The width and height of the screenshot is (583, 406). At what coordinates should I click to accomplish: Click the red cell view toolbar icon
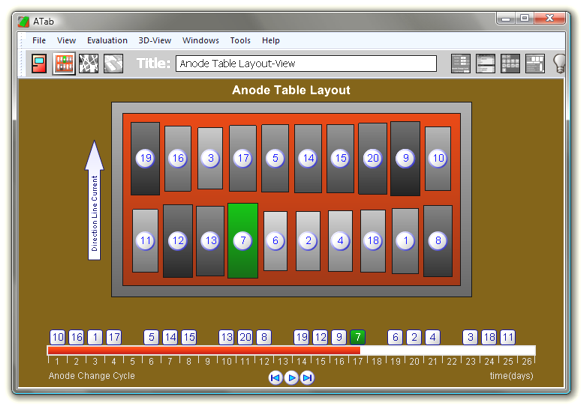pos(39,64)
